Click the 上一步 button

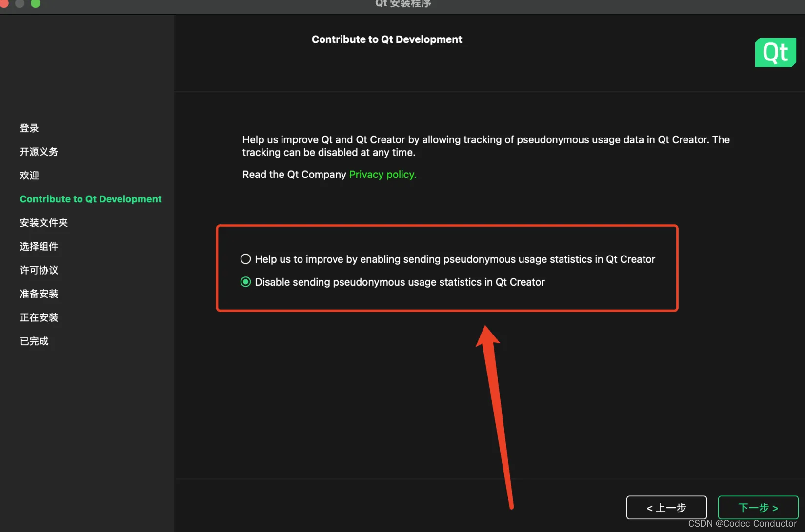point(666,507)
